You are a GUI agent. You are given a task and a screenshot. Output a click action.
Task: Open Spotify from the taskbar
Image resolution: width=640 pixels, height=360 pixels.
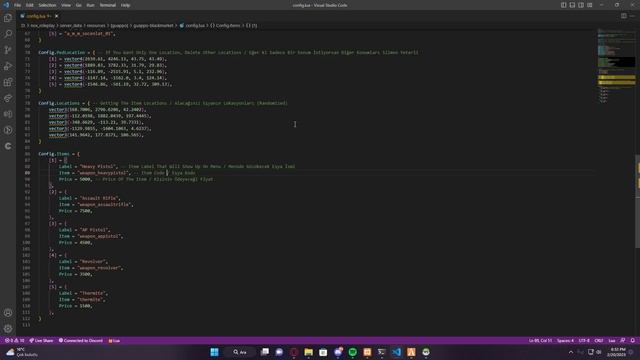pos(353,352)
